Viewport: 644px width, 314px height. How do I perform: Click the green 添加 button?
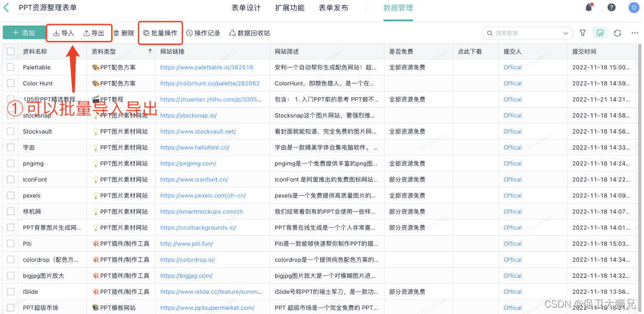point(24,33)
